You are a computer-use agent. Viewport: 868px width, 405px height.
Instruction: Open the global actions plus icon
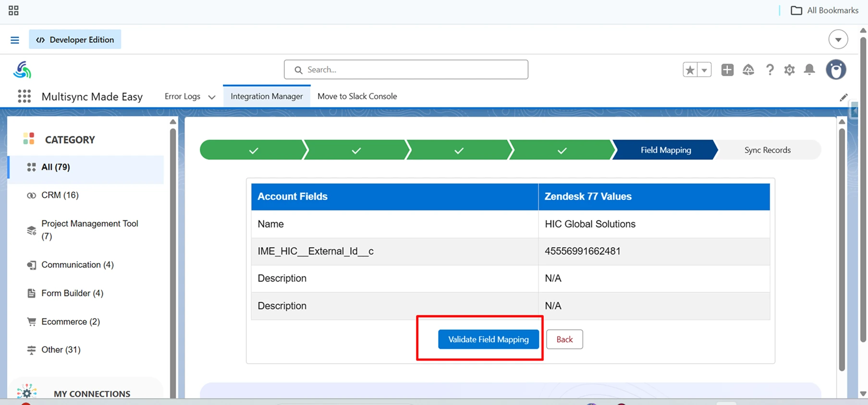tap(727, 70)
